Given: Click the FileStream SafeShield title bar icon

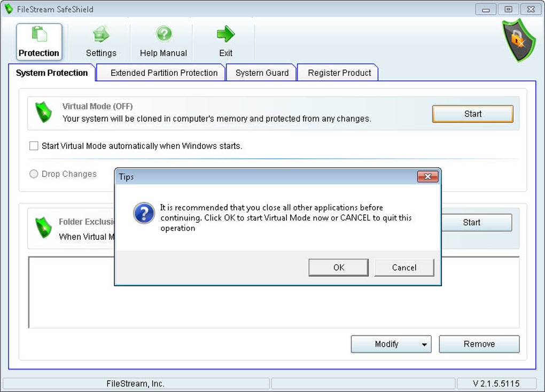Looking at the screenshot, I should pos(9,10).
